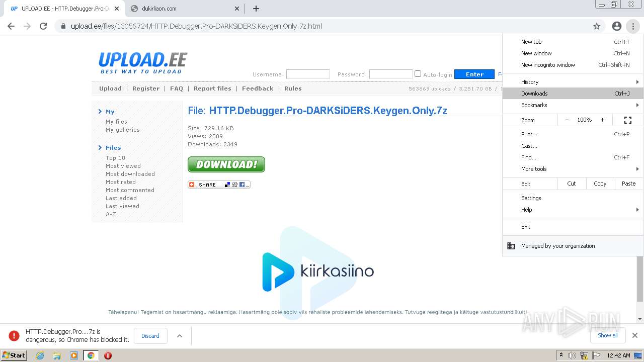Image resolution: width=644 pixels, height=362 pixels.
Task: Tick the Auto-login checkbox
Action: pyautogui.click(x=418, y=74)
